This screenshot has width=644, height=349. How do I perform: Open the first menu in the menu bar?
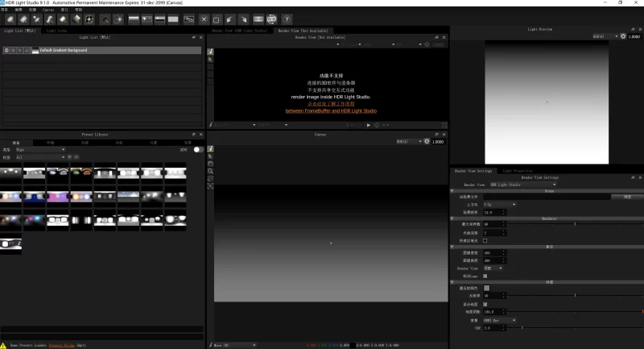click(x=5, y=10)
